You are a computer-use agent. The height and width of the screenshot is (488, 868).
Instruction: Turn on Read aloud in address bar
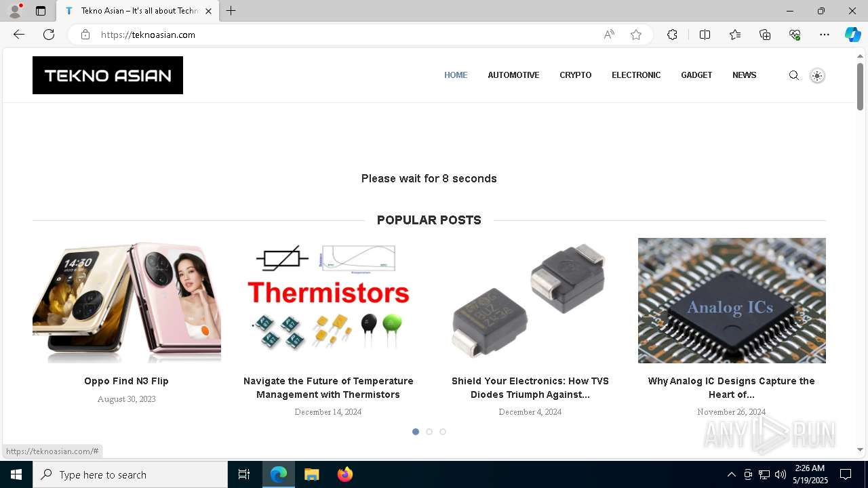(609, 35)
